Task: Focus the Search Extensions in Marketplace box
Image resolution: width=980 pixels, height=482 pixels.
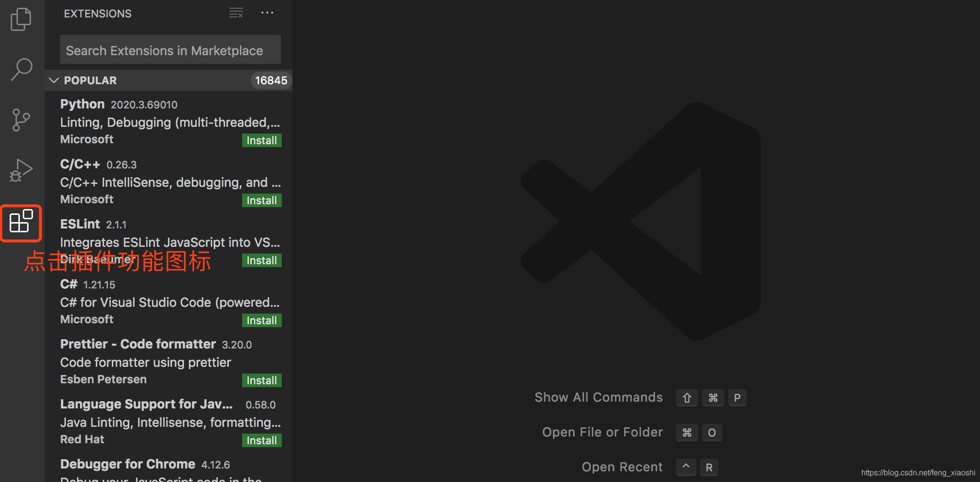Action: [x=170, y=49]
